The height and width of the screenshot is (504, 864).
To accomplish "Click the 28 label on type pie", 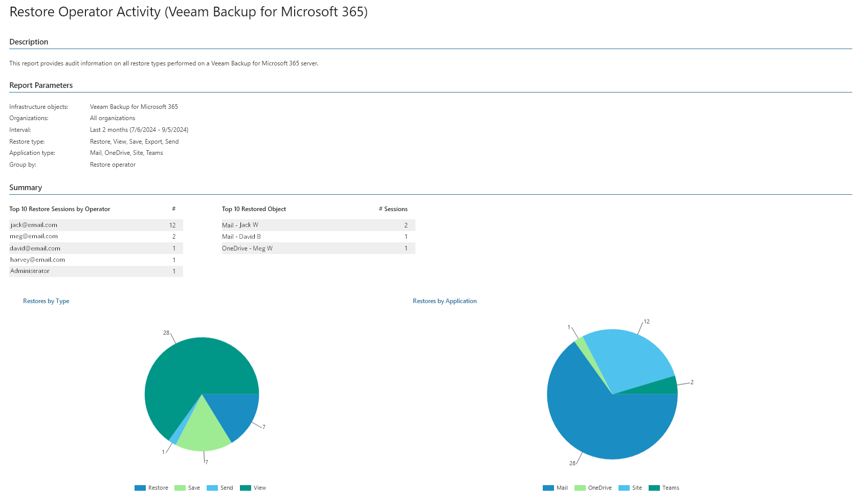I will (x=166, y=333).
